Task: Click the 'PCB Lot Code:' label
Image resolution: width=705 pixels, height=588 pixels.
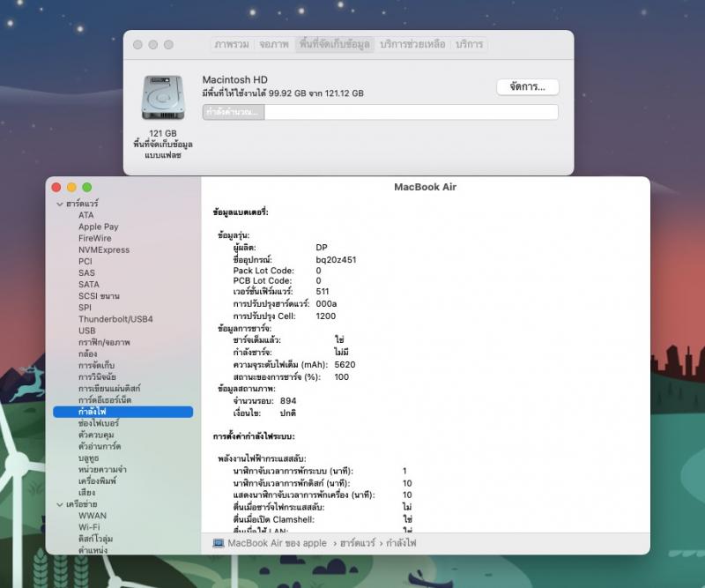Action: click(x=262, y=280)
